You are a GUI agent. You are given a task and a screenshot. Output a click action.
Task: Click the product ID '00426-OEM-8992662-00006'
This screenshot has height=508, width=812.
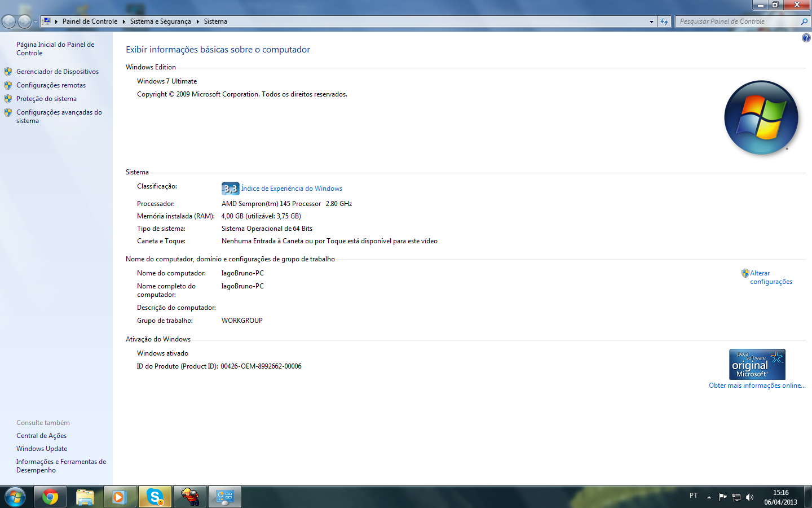(261, 366)
